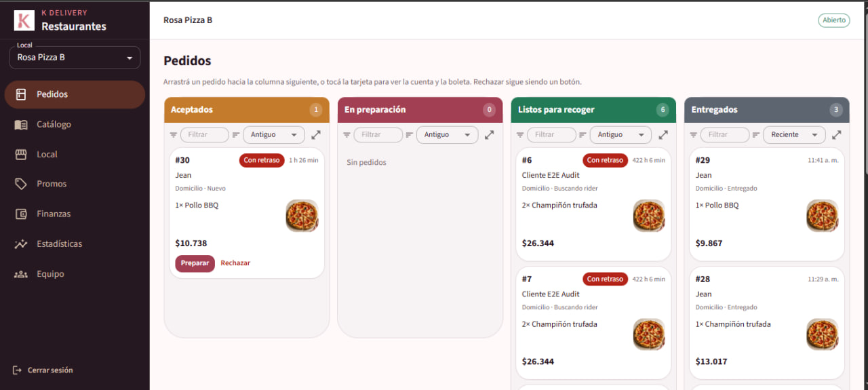The image size is (868, 390).
Task: Focus the Filtrar field in Aceptados
Action: click(x=205, y=135)
